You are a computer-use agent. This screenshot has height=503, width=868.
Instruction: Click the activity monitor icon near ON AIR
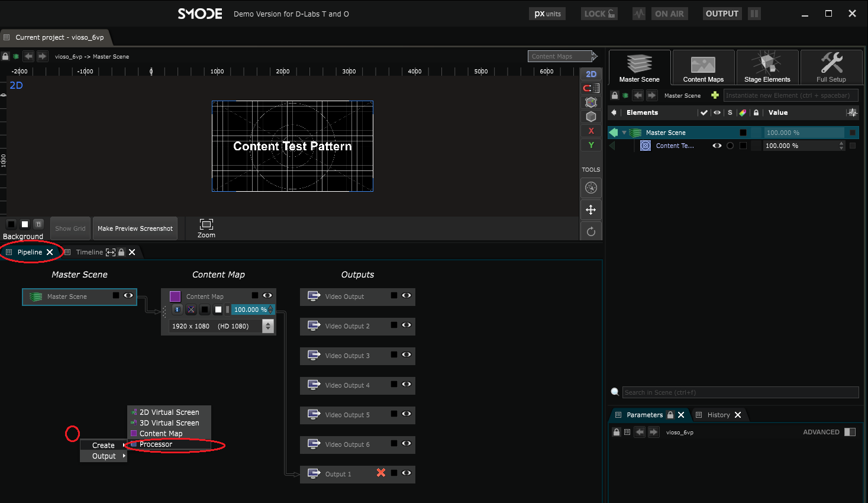639,14
